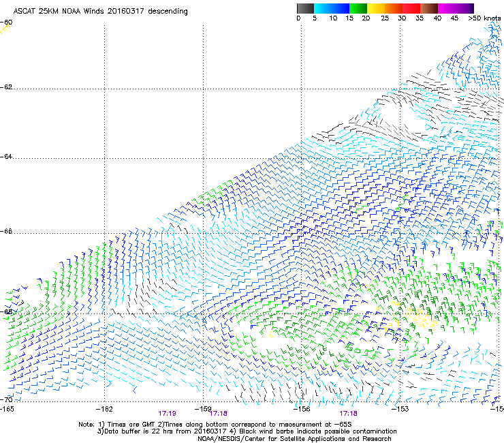Click the latitude label '-68'

click(6, 311)
